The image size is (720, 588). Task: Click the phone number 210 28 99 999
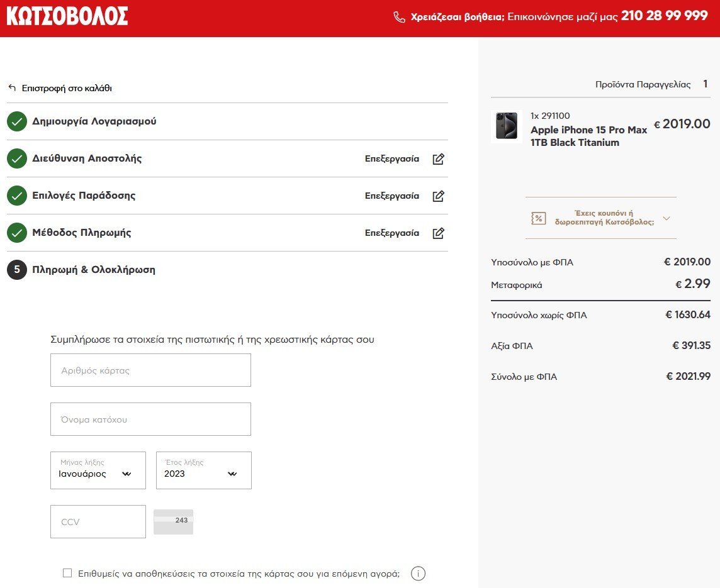point(665,16)
